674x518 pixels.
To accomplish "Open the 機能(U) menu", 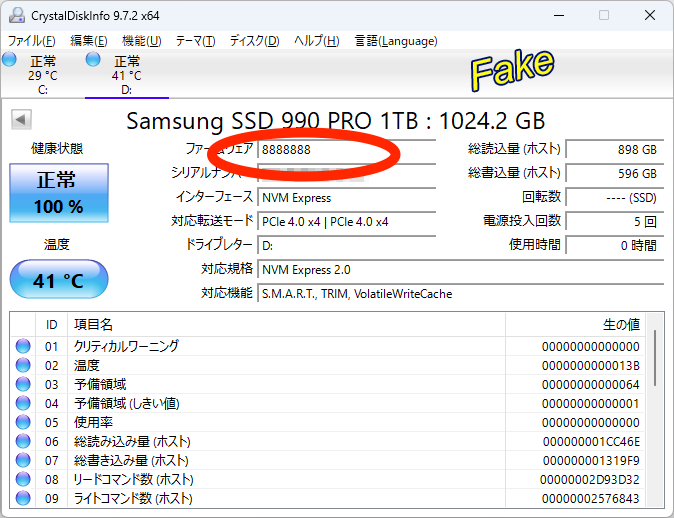I will 141,41.
